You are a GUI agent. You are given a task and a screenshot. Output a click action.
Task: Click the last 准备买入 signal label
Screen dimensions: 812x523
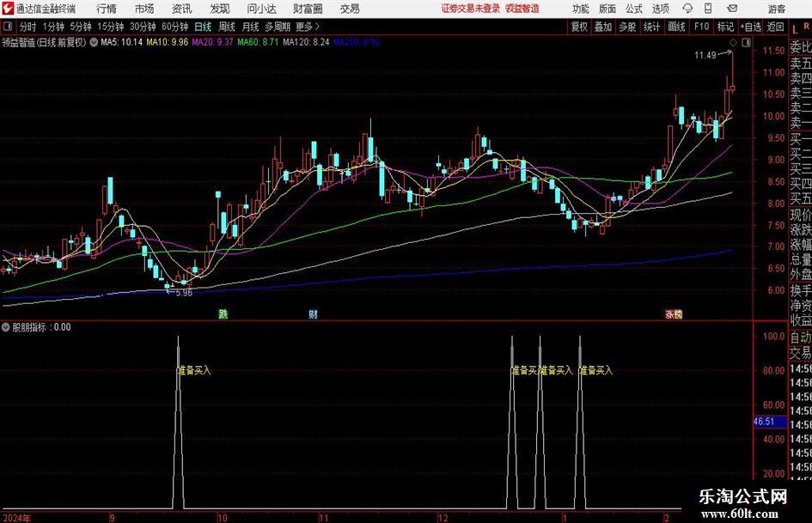point(596,370)
